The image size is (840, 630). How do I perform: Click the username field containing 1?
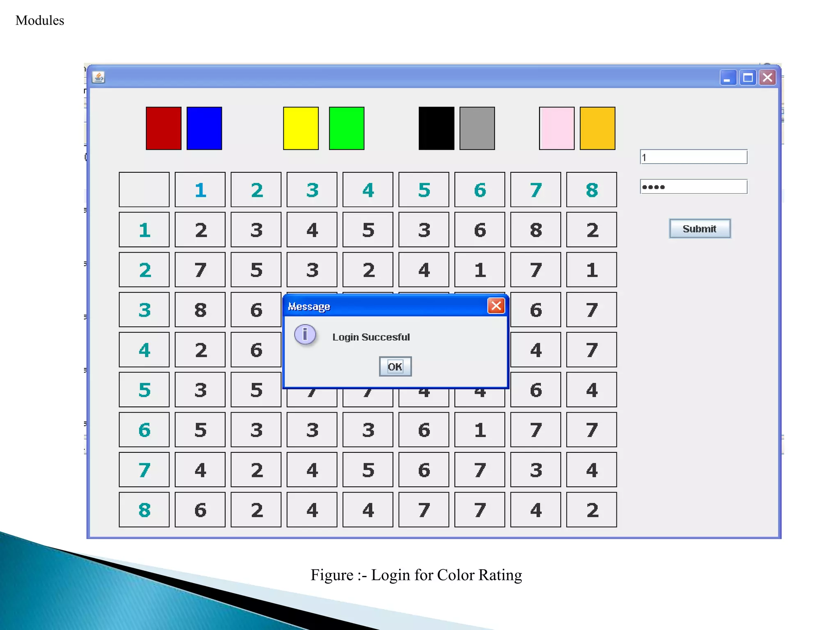[693, 157]
